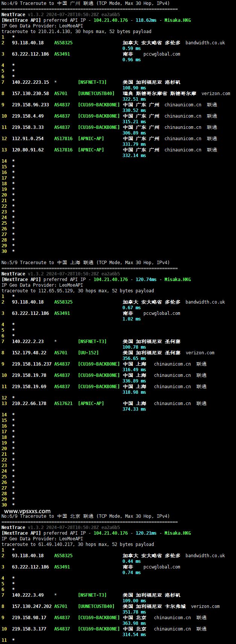Click the '瑞典 斯德哥尔摩省 斯德哥尔摩' location text
Viewport: 236px width, 644px height.
pyautogui.click(x=159, y=94)
